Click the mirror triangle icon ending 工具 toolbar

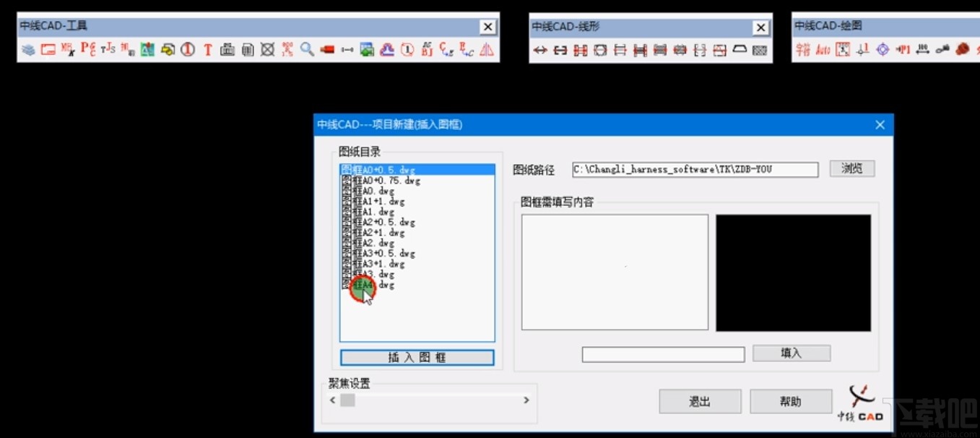[x=486, y=51]
